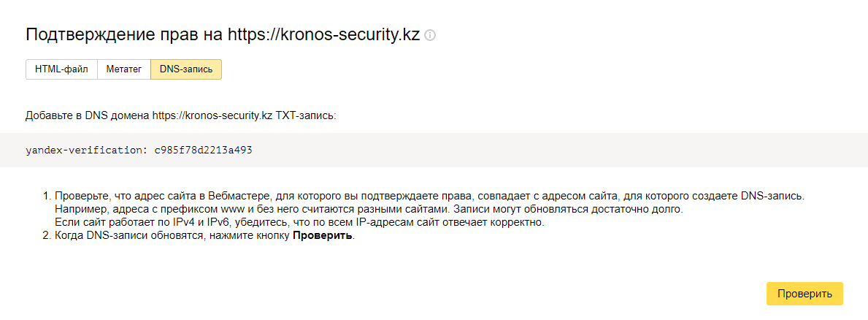868x320 pixels.
Task: Switch to the HTML-файл verification tab
Action: [61, 69]
